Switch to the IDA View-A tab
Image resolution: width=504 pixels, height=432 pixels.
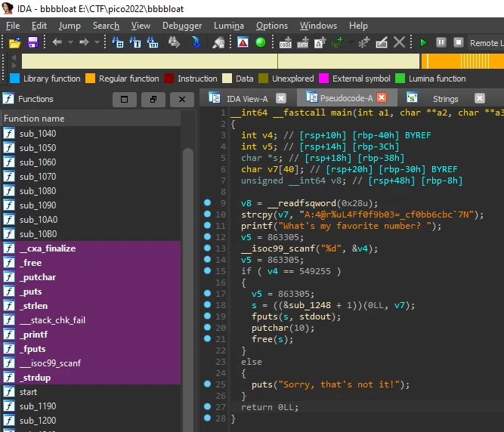click(x=247, y=99)
